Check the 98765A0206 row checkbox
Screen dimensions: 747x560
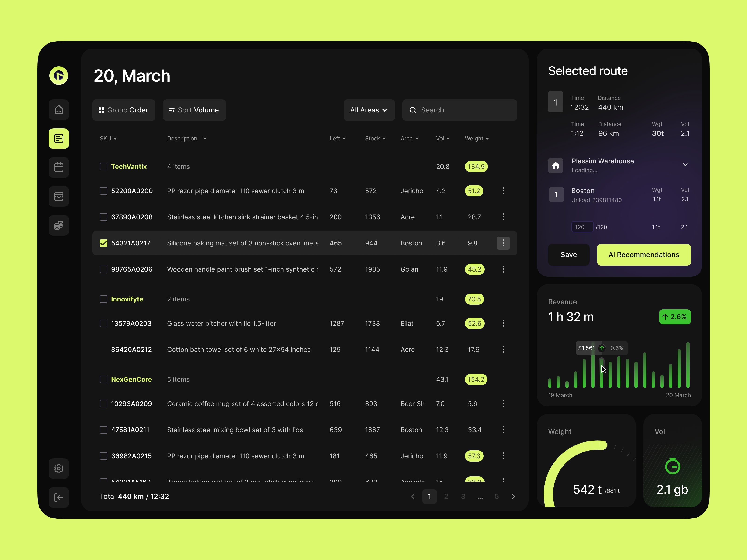click(104, 269)
